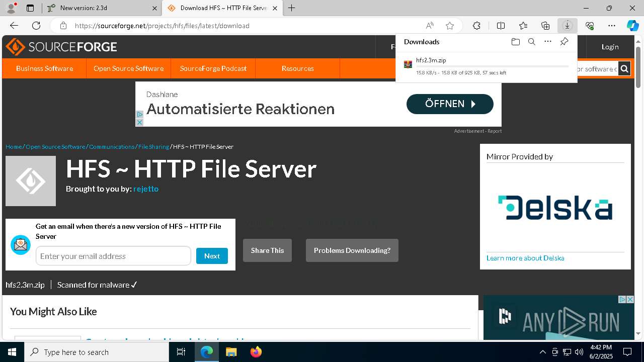Open Learn more about Delska link
This screenshot has width=644, height=362.
(x=525, y=258)
